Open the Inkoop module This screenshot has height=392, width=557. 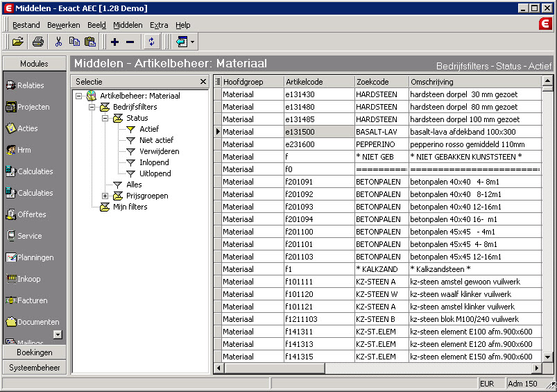(24, 279)
